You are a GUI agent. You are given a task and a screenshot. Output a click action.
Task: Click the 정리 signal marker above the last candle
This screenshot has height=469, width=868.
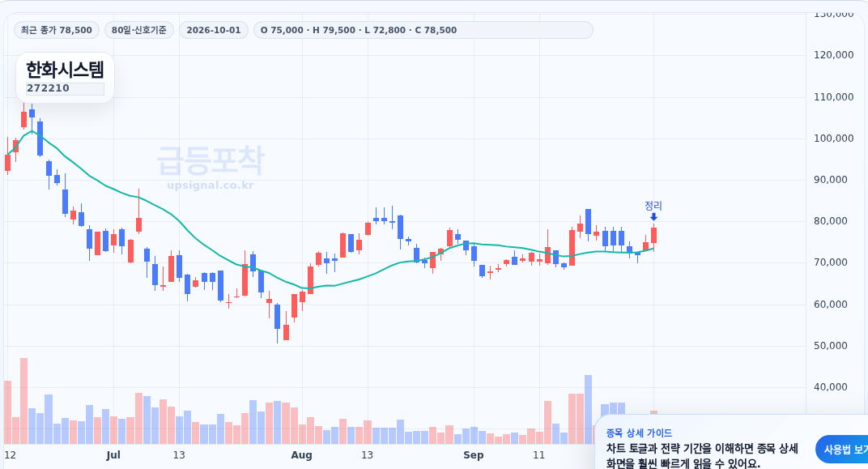(x=653, y=210)
